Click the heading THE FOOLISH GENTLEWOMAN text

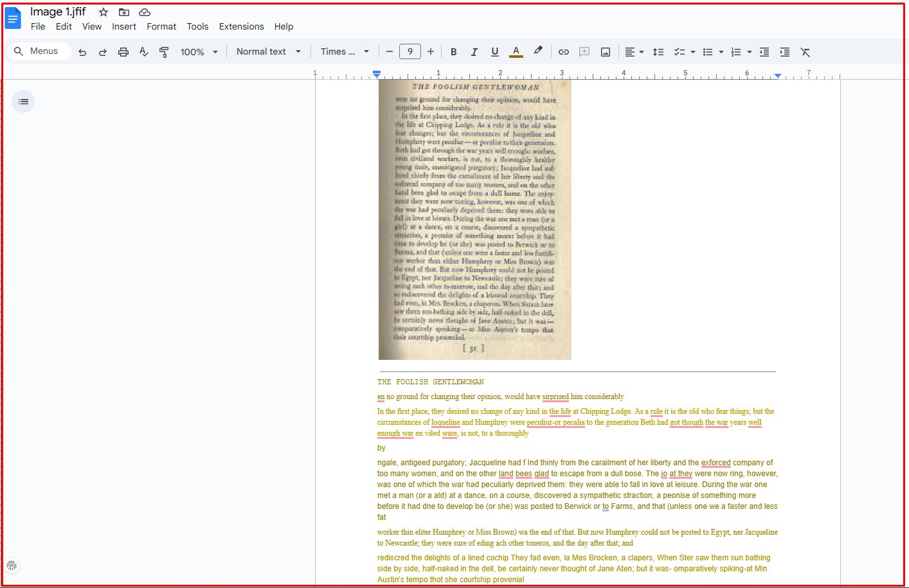[431, 382]
